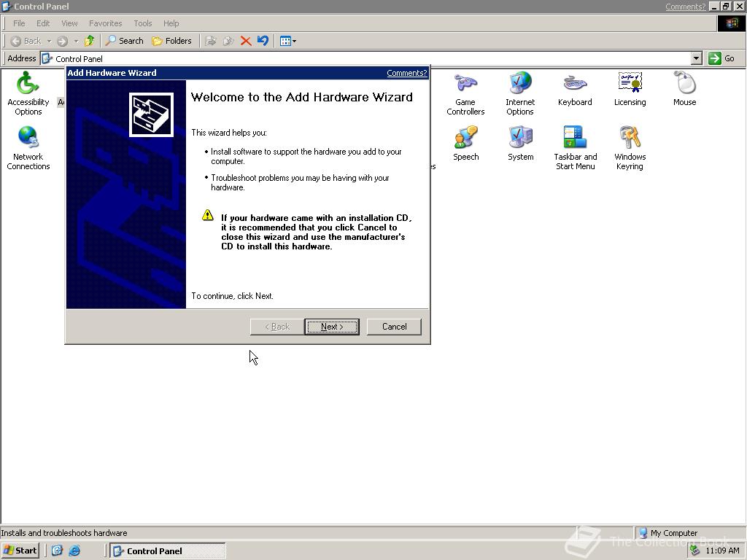Launch Internet Explorer from quick launch
Image resolution: width=747 pixels, height=560 pixels.
pyautogui.click(x=74, y=551)
